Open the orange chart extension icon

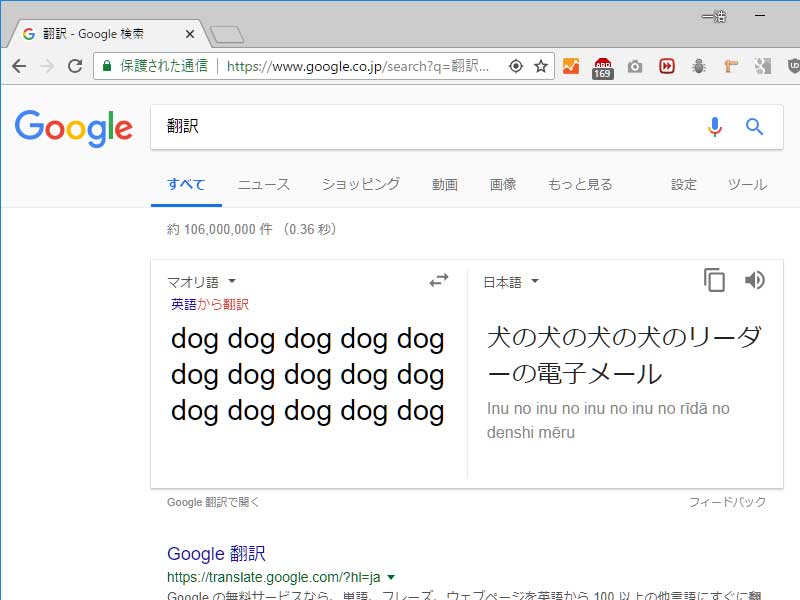pyautogui.click(x=571, y=66)
